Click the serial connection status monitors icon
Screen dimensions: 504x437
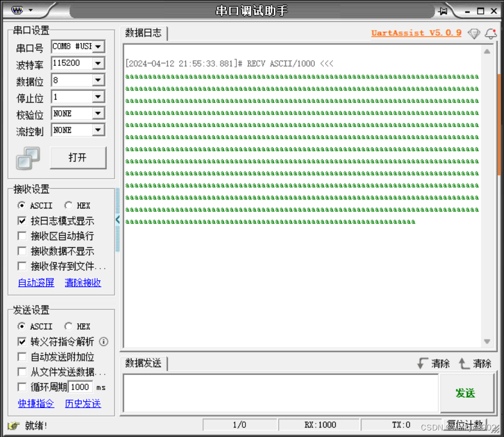point(28,158)
